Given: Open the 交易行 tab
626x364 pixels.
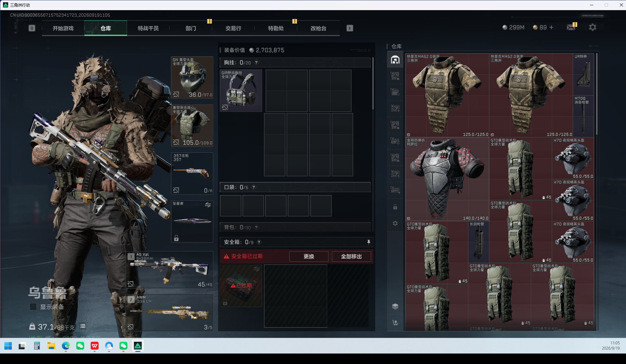Looking at the screenshot, I should tap(233, 28).
